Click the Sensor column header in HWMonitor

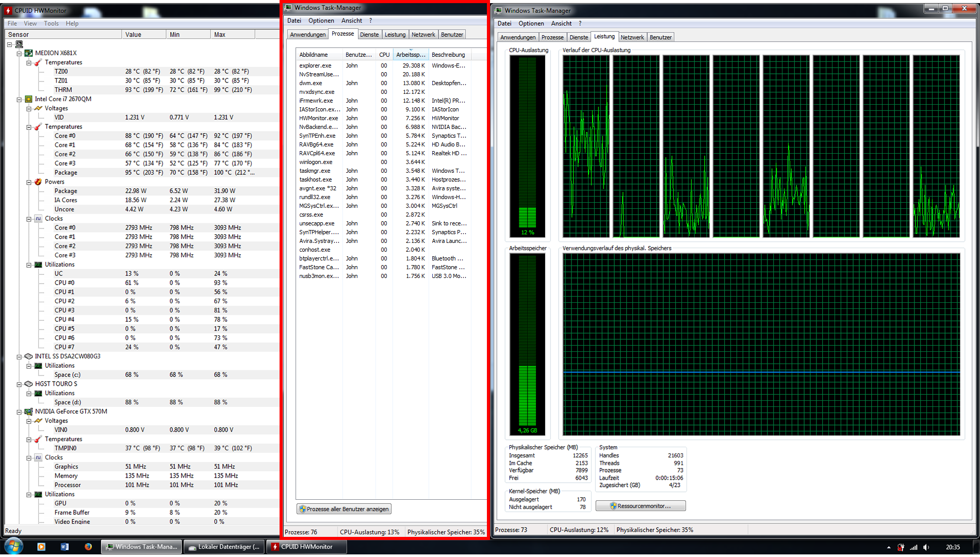(x=63, y=35)
